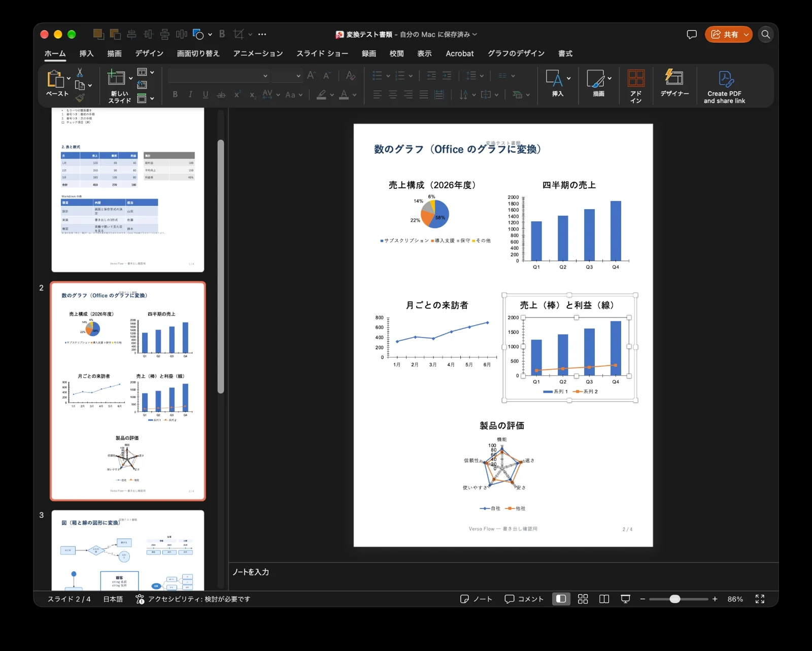812x651 pixels.
Task: Open the share button dropdown arrow
Action: [746, 35]
